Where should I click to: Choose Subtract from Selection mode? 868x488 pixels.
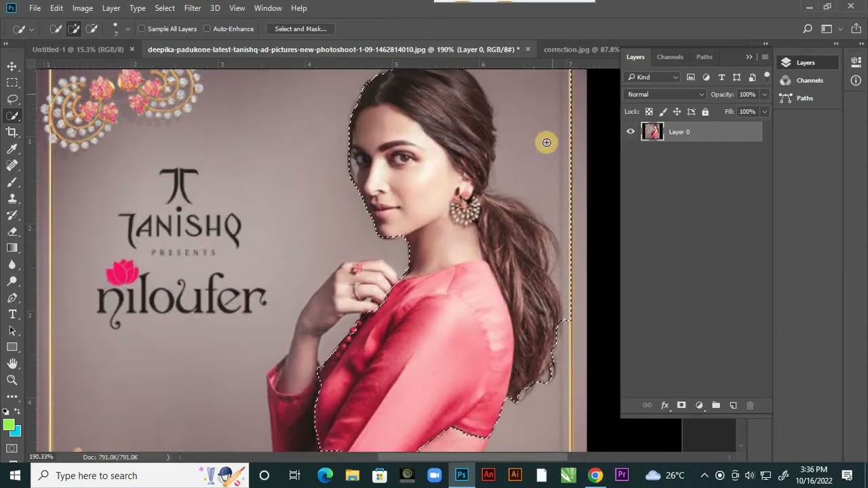coord(91,29)
